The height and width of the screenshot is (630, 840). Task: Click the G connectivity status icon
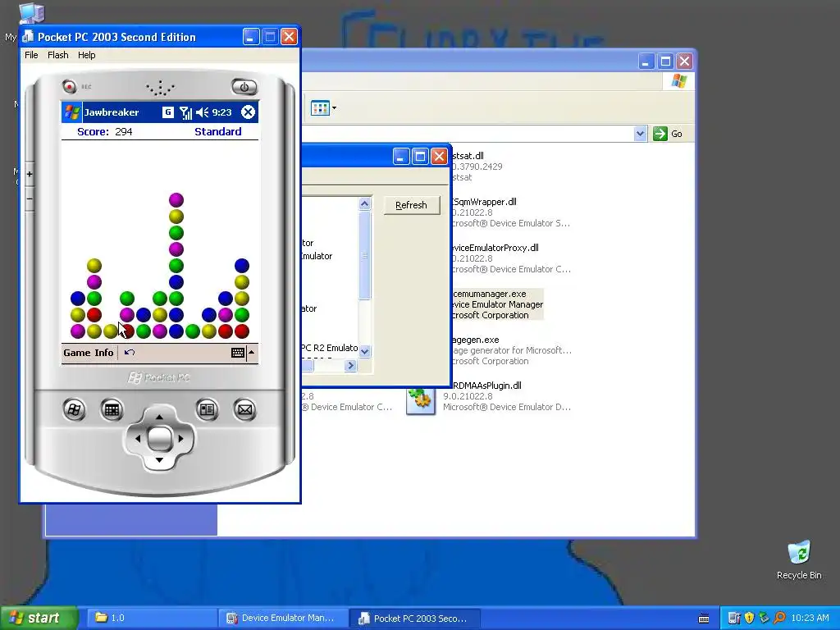pos(167,112)
